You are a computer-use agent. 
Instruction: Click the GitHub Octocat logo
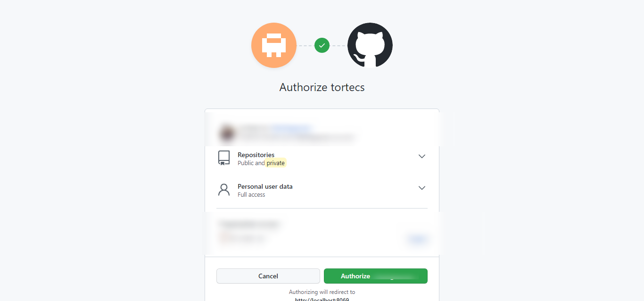370,45
